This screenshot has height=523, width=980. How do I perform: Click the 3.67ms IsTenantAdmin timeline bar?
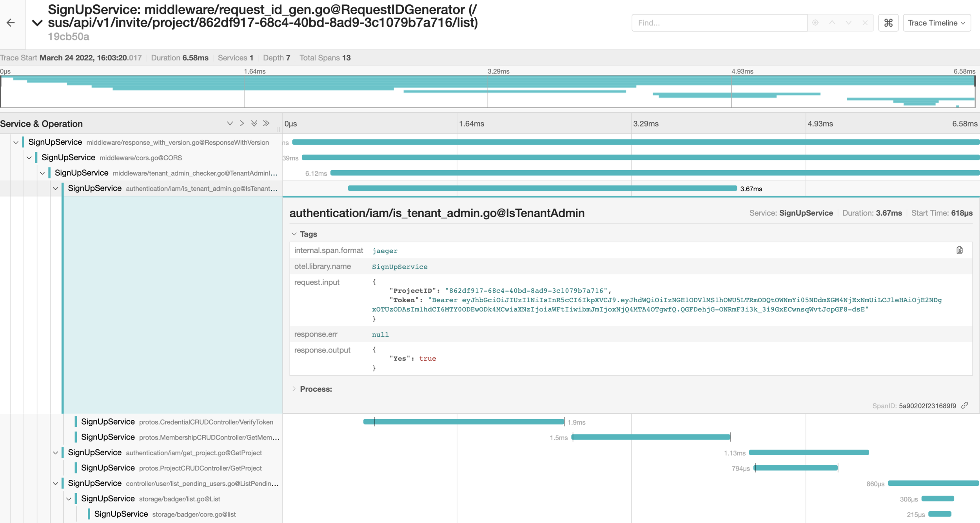[x=542, y=189]
